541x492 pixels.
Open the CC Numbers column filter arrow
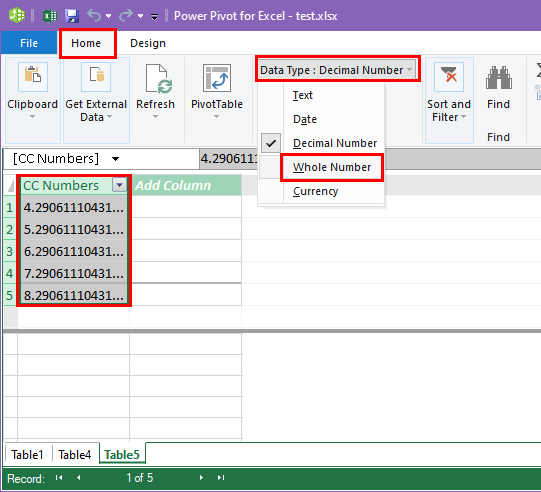(x=119, y=185)
